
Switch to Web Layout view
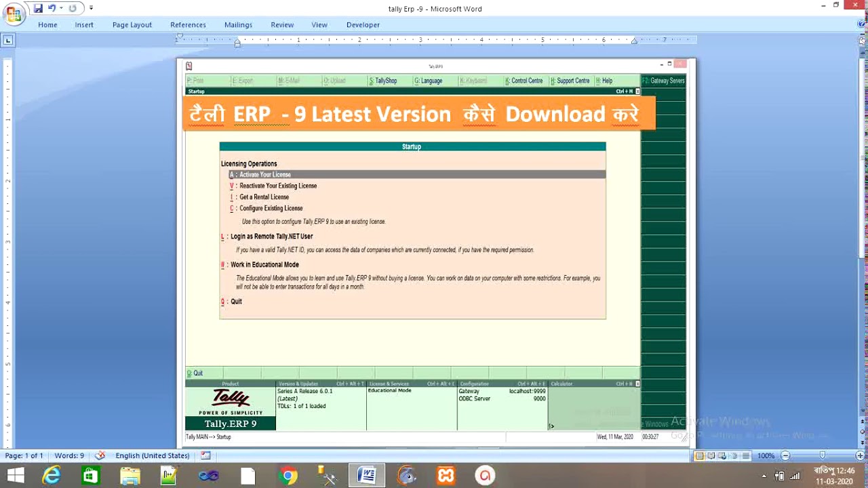point(722,455)
